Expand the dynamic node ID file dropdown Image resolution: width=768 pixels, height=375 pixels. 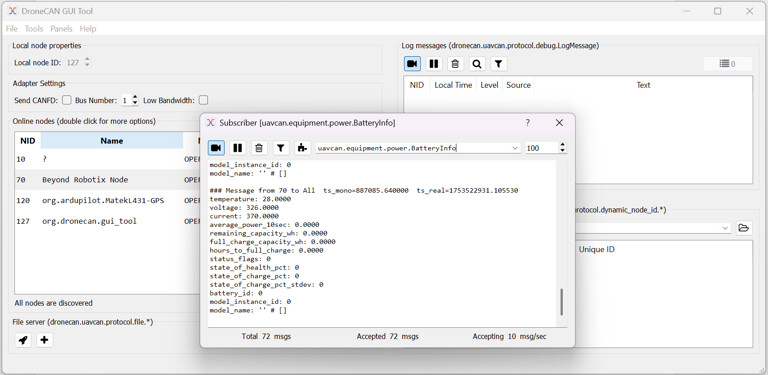click(x=725, y=228)
